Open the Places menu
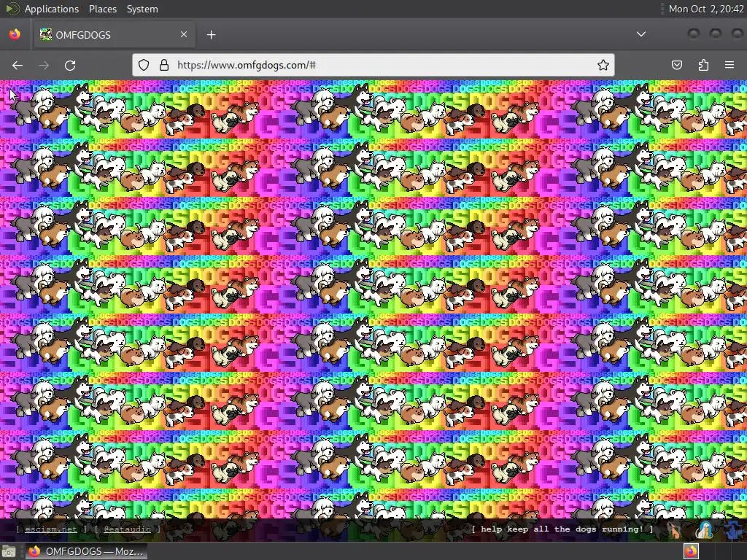The height and width of the screenshot is (560, 747). (103, 9)
